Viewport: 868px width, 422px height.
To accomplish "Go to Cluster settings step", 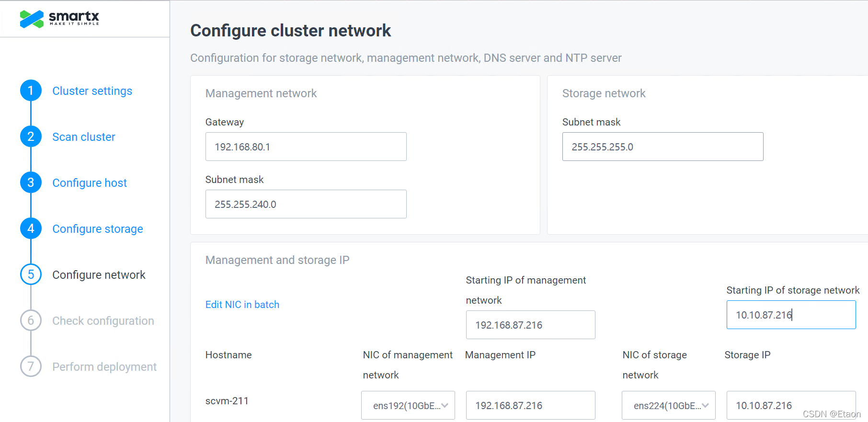I will 92,91.
